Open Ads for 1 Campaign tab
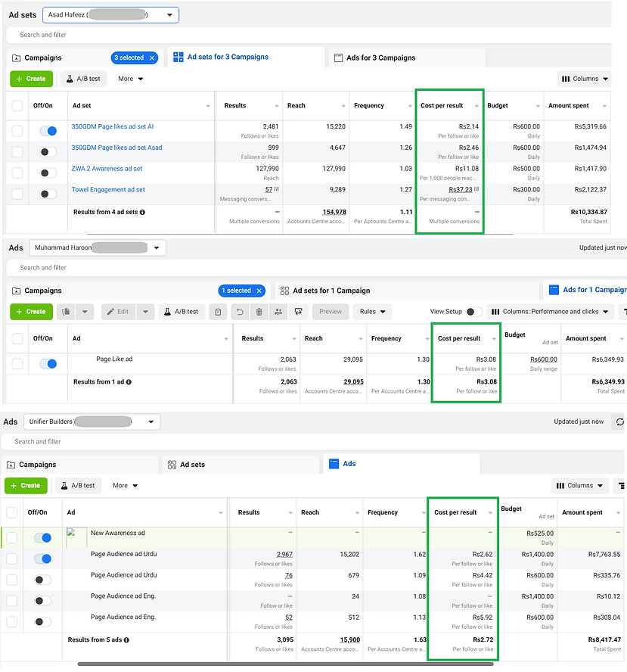Viewport: 627px width, 672px height. pyautogui.click(x=585, y=290)
